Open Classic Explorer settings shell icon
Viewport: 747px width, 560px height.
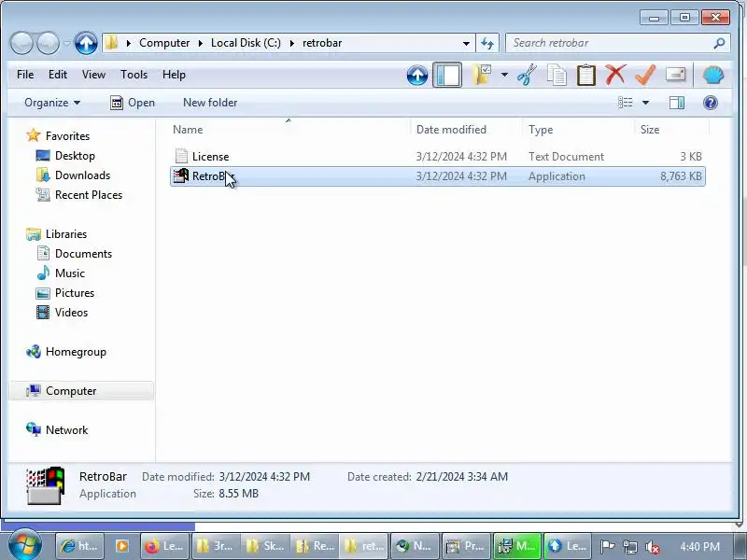click(713, 76)
